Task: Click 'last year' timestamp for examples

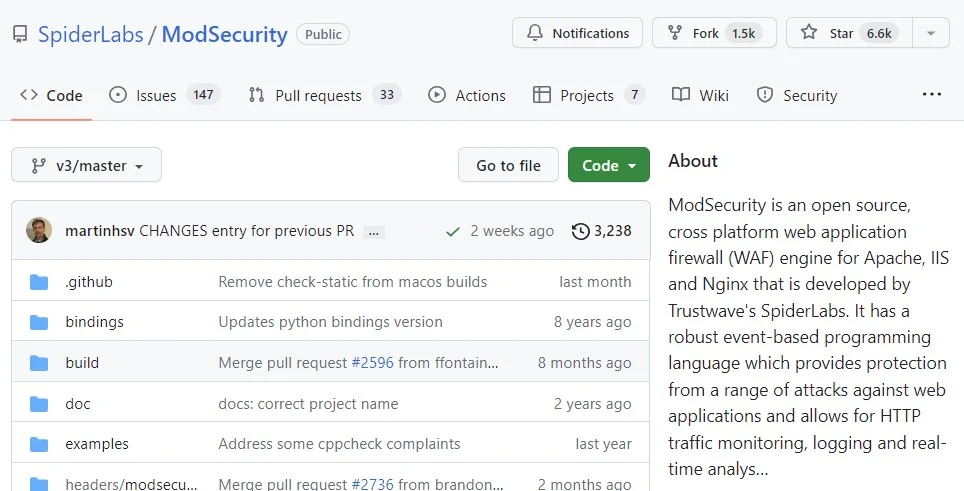Action: (603, 444)
